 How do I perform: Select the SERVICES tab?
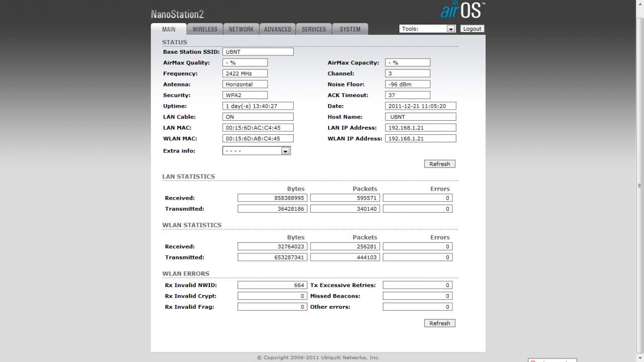pyautogui.click(x=313, y=29)
